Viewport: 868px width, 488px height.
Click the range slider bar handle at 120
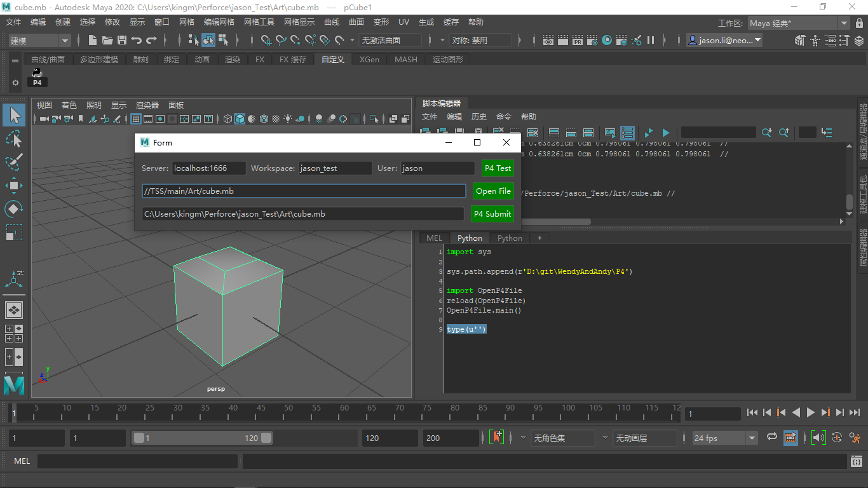point(266,438)
